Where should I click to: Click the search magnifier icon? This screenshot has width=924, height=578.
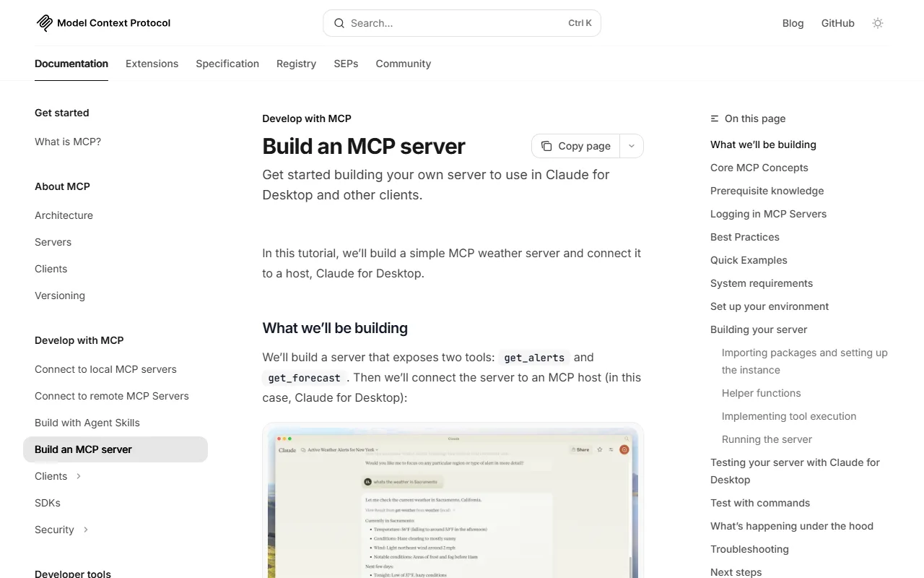(x=339, y=23)
